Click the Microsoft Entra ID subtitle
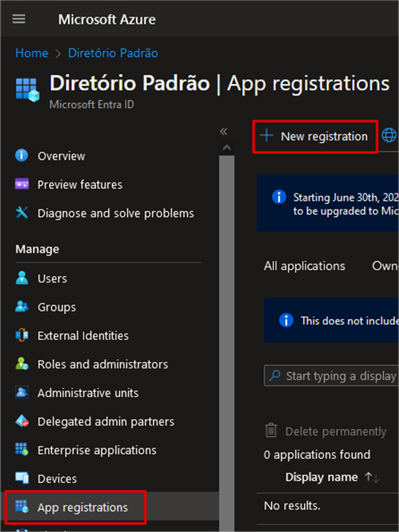The height and width of the screenshot is (532, 399). pos(92,104)
